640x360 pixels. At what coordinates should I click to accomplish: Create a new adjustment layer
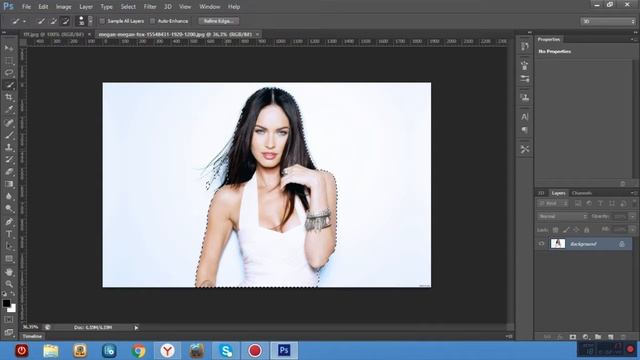[585, 337]
